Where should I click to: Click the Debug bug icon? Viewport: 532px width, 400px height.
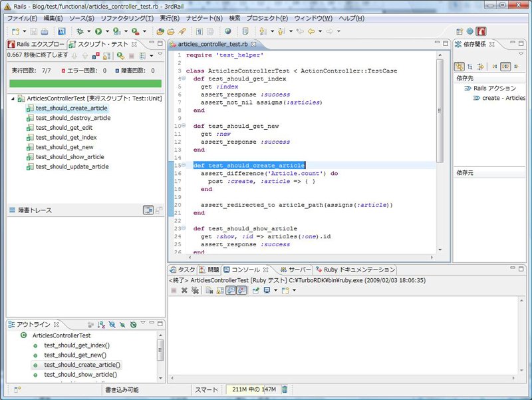(x=80, y=31)
